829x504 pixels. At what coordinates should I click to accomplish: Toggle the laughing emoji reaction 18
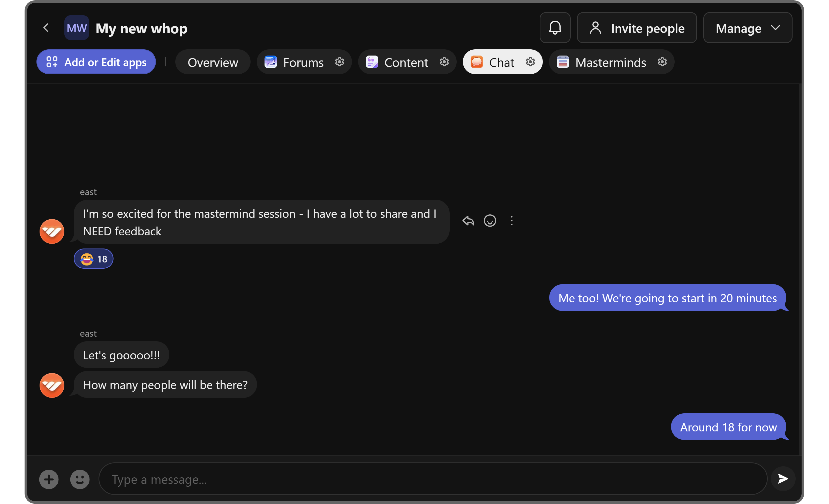pyautogui.click(x=94, y=259)
